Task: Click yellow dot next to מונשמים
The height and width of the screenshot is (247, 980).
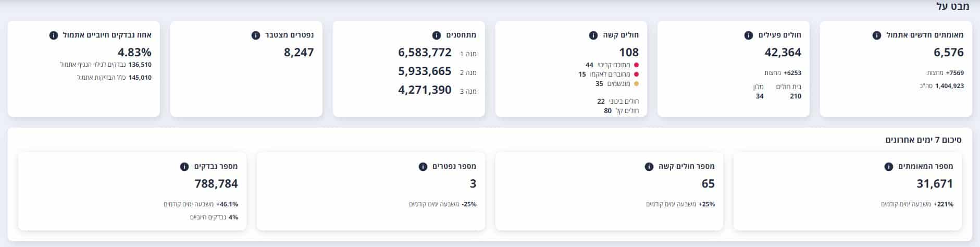Action: click(x=636, y=84)
